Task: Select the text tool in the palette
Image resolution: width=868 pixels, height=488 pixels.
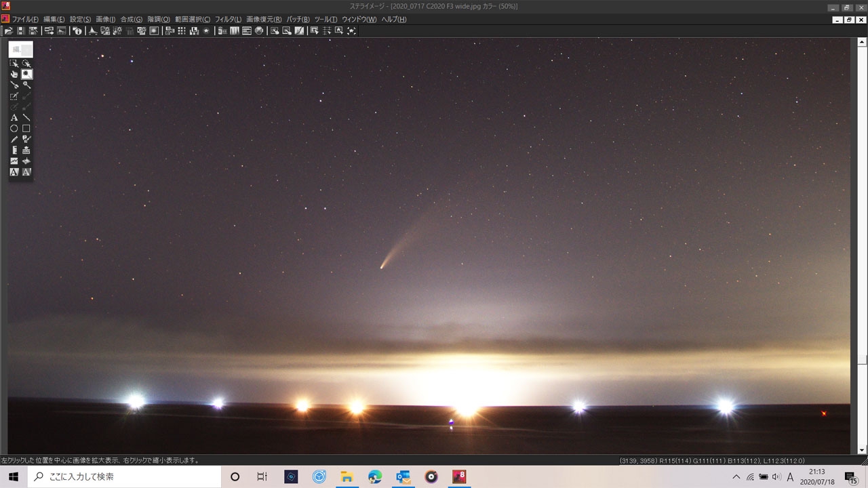Action: [x=14, y=118]
